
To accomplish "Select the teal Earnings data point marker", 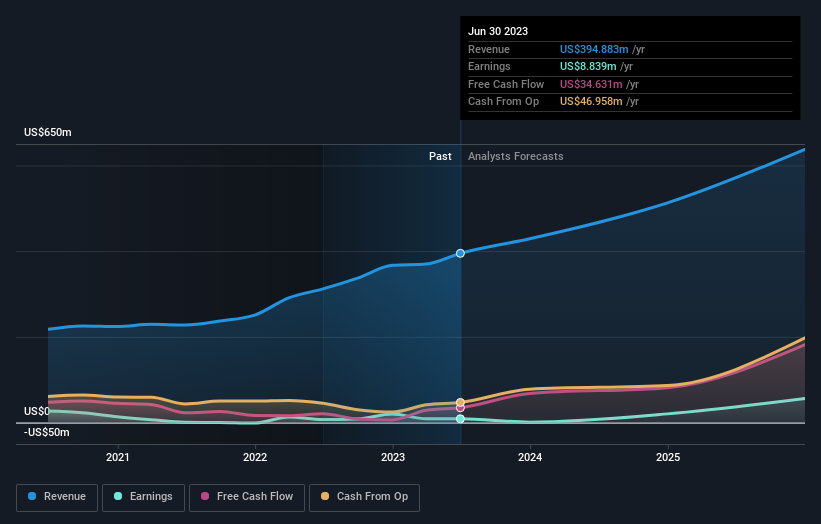I will pyautogui.click(x=460, y=419).
